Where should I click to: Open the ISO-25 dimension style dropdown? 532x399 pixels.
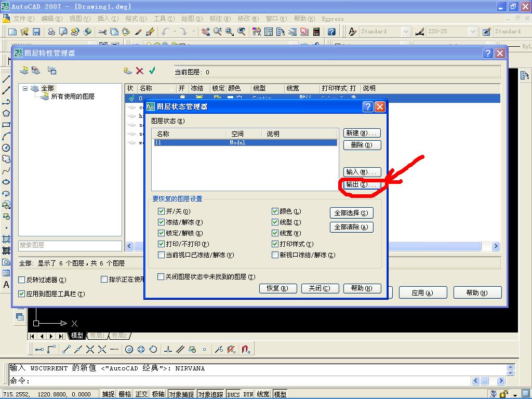coord(473,32)
